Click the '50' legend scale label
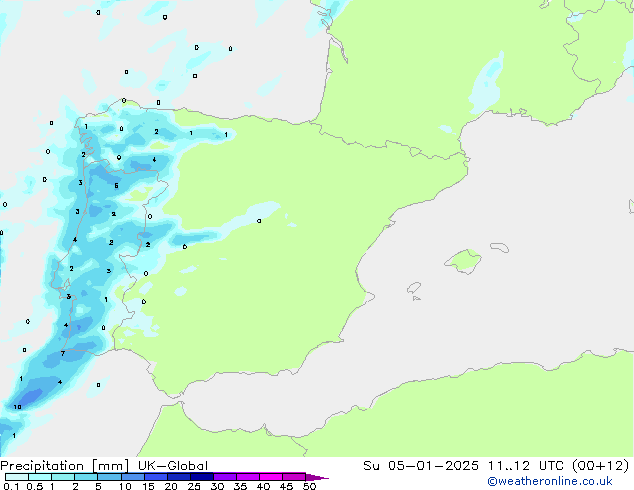This screenshot has height=490, width=634. [x=309, y=486]
